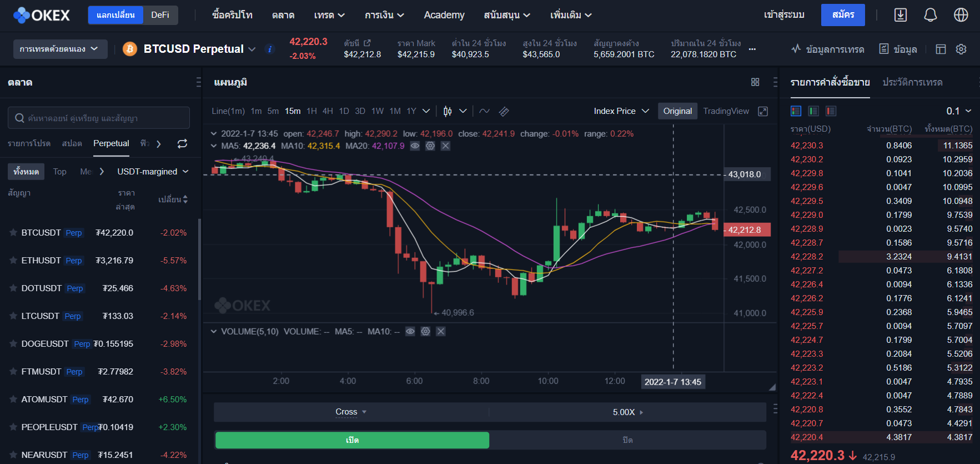Open Cross margin mode dropdown
Image resolution: width=980 pixels, height=464 pixels.
351,412
